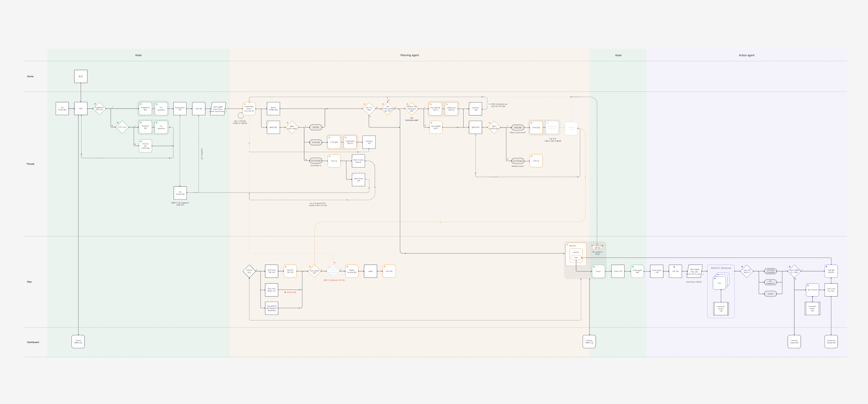
Task: Click the Max count decision diamond
Action: coord(369,109)
